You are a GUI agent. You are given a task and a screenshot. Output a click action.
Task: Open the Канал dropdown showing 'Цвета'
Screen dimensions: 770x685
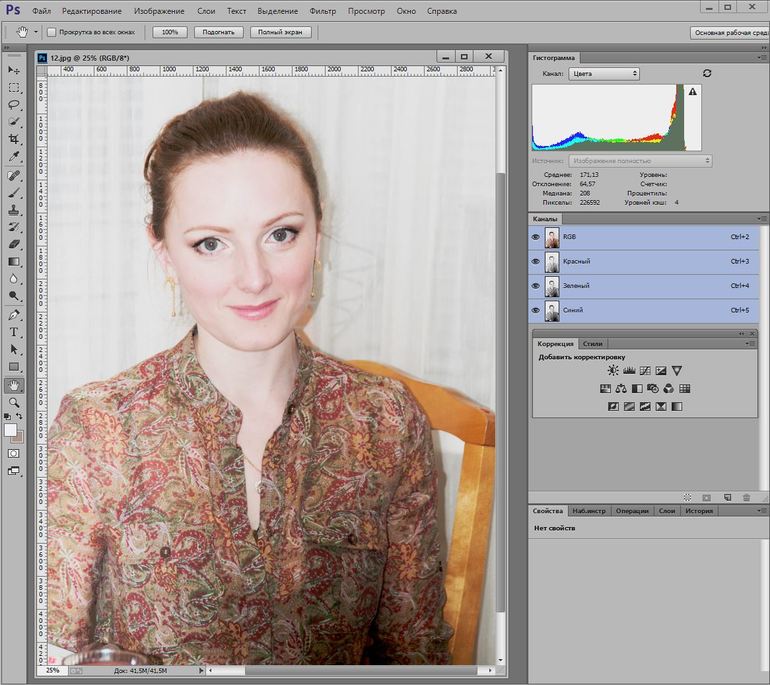tap(605, 74)
